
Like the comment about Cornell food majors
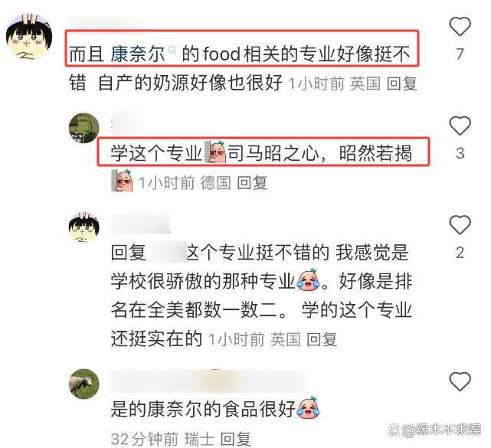click(x=460, y=27)
